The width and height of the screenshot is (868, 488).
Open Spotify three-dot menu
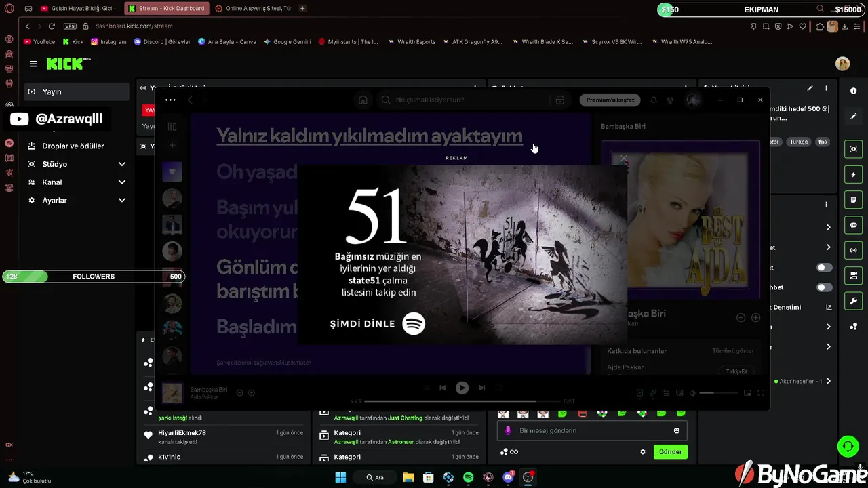click(x=170, y=100)
